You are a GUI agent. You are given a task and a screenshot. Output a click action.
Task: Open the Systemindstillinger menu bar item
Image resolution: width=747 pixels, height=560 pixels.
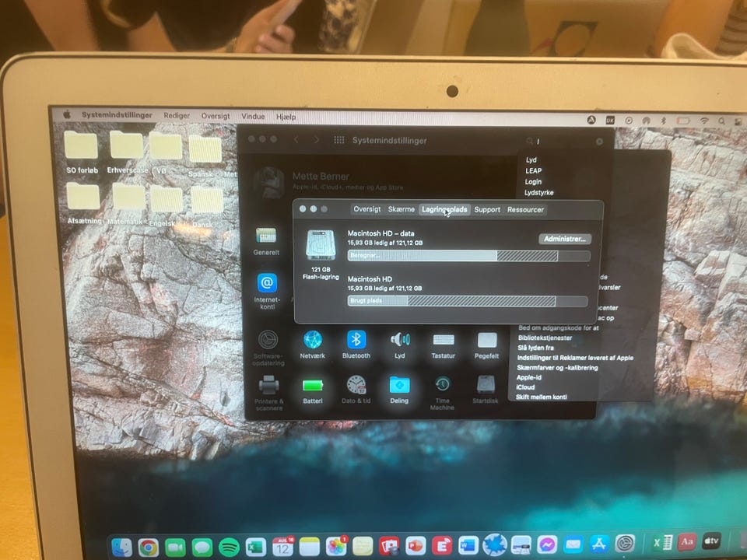[117, 115]
